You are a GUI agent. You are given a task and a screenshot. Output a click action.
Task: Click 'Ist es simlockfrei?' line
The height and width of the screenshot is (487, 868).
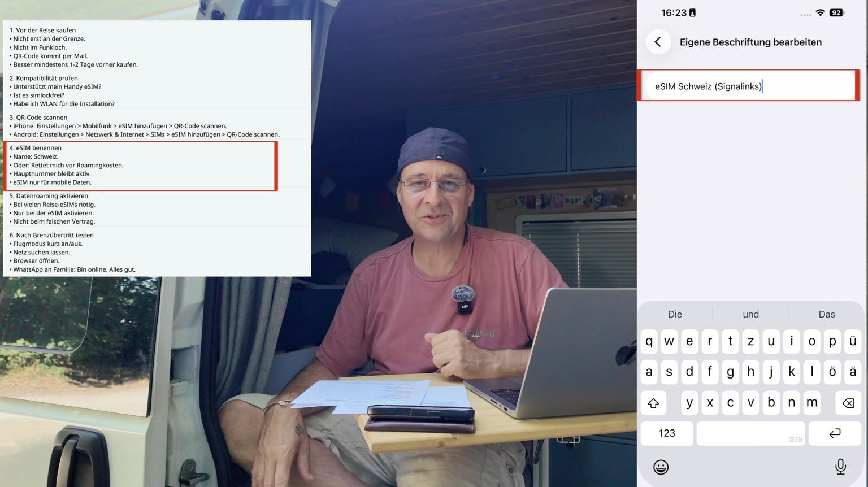(x=38, y=95)
